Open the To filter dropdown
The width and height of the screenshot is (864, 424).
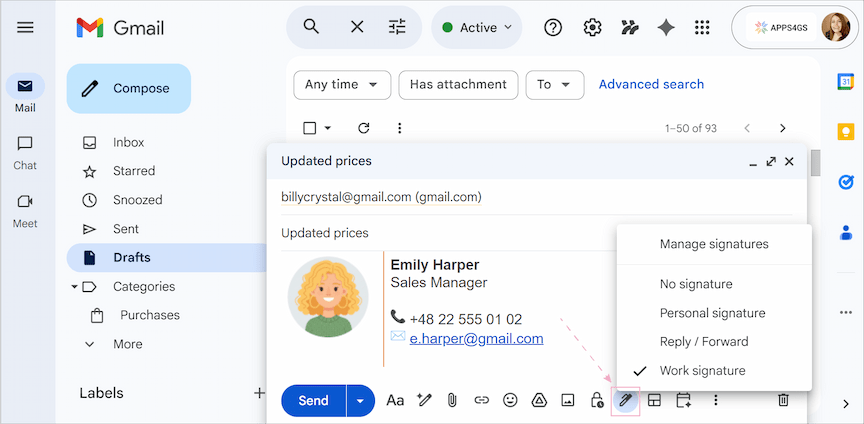click(x=555, y=85)
